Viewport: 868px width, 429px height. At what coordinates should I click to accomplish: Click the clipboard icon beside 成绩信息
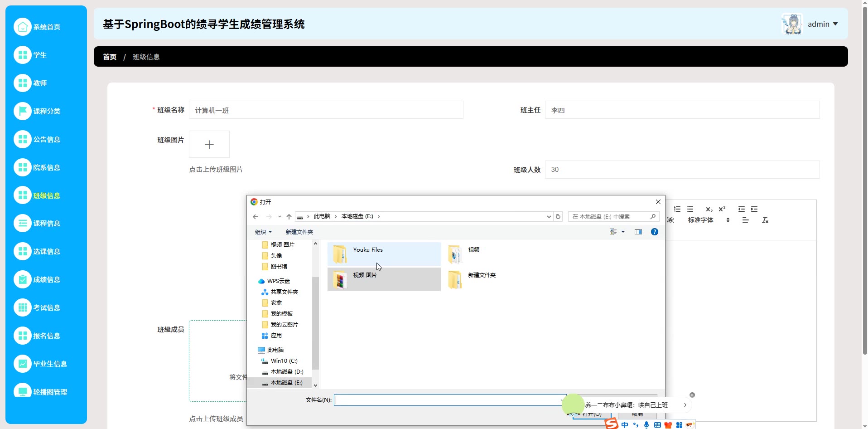(23, 279)
